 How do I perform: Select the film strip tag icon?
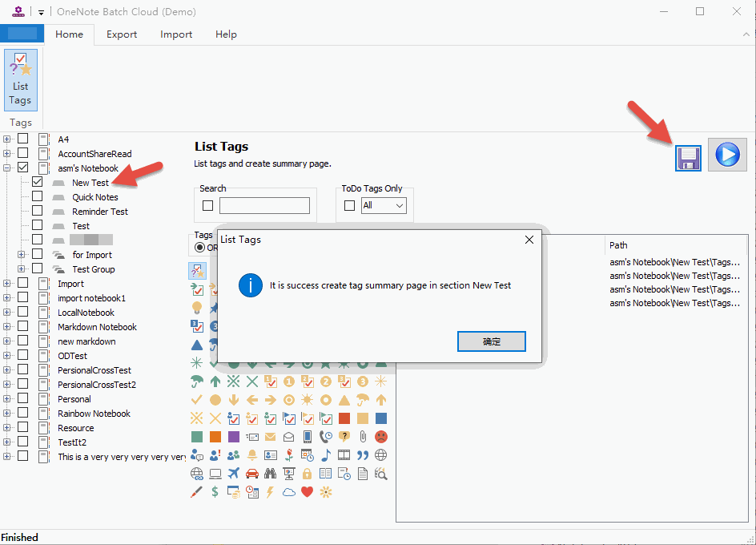[x=344, y=455]
